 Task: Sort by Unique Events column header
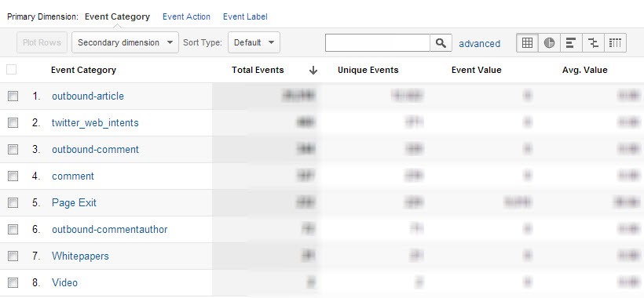click(x=368, y=70)
